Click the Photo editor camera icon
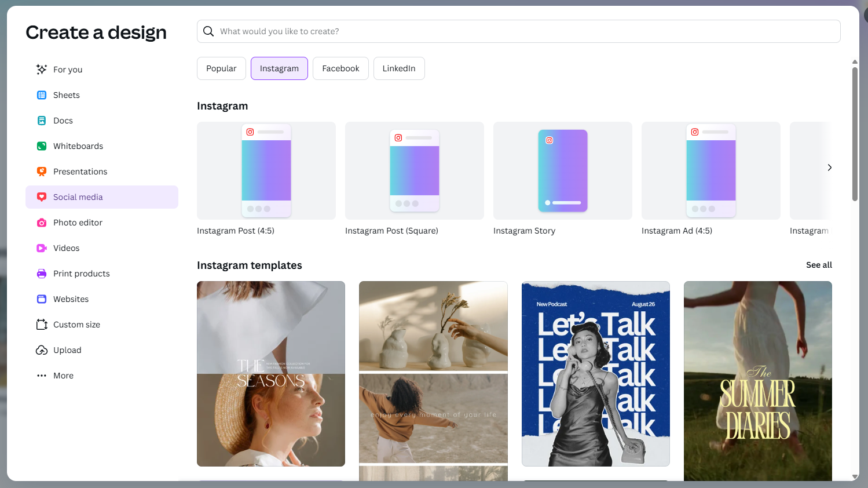Screen dimensions: 868x488 coord(42,223)
